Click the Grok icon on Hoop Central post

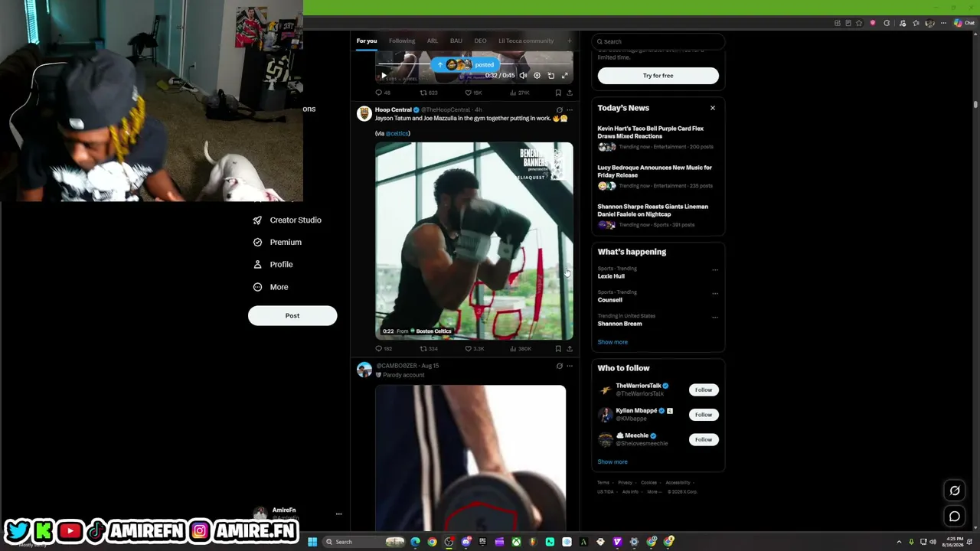coord(559,110)
